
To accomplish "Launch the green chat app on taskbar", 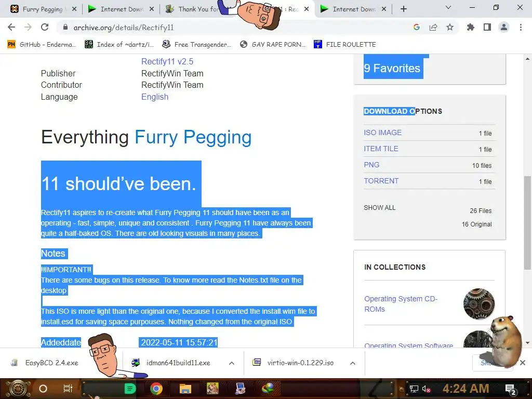I will pos(130,389).
